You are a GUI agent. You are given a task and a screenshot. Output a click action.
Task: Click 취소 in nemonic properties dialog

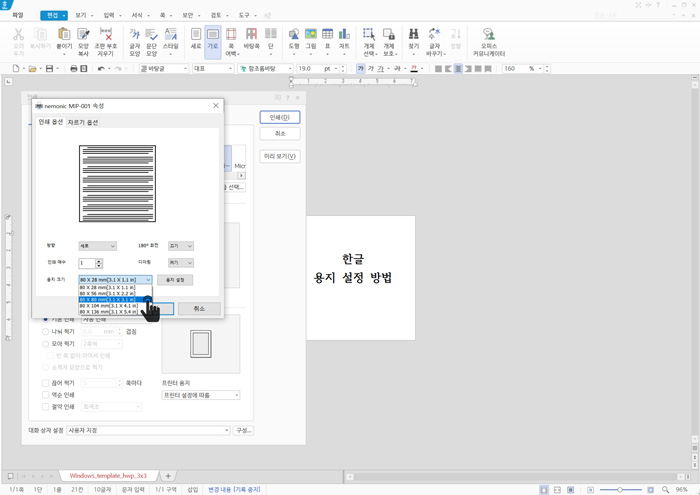(199, 308)
